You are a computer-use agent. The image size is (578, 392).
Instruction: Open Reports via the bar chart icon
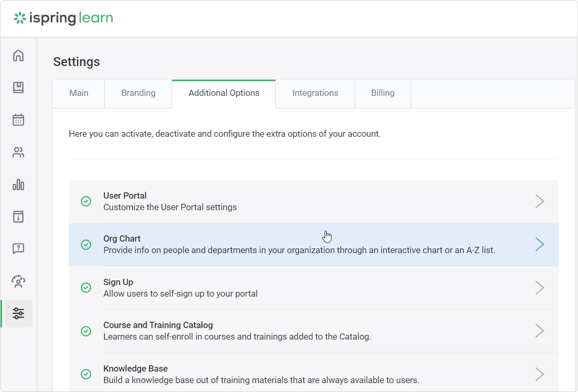(x=18, y=184)
